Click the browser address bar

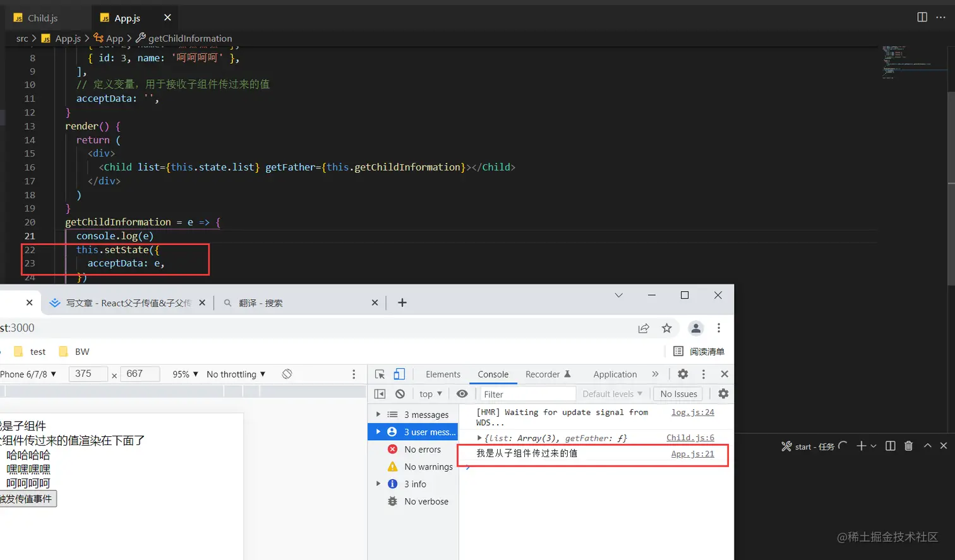tap(316, 328)
